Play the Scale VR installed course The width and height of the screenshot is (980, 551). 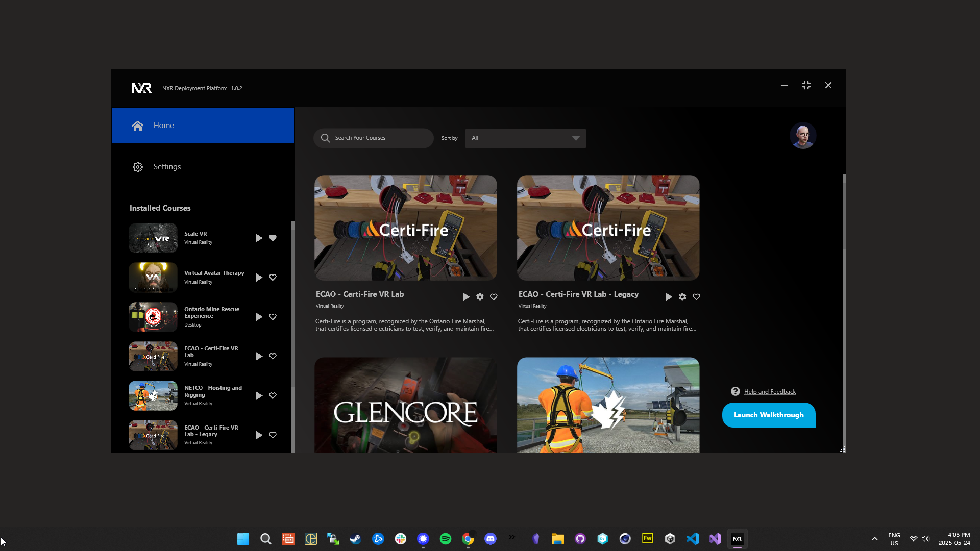pos(259,238)
